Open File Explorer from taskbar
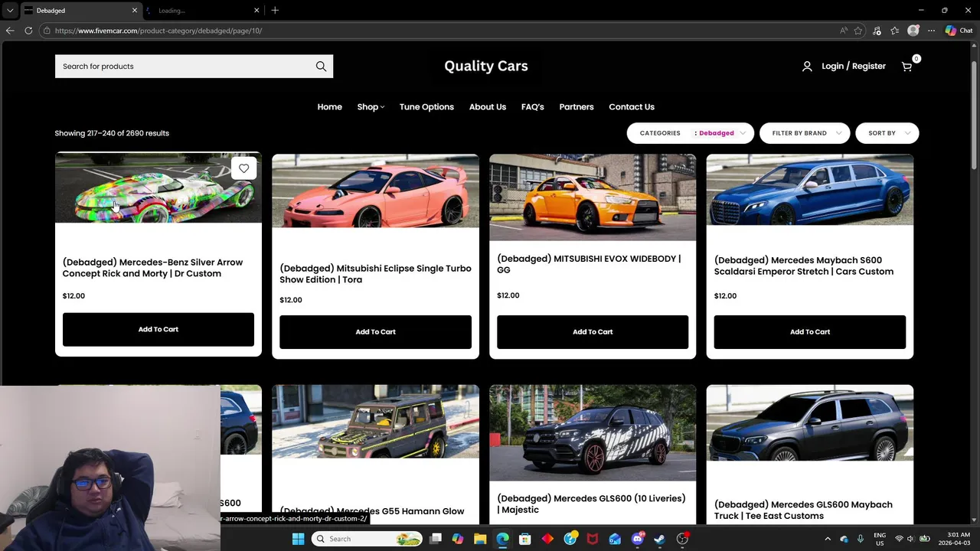This screenshot has height=551, width=980. click(x=480, y=539)
